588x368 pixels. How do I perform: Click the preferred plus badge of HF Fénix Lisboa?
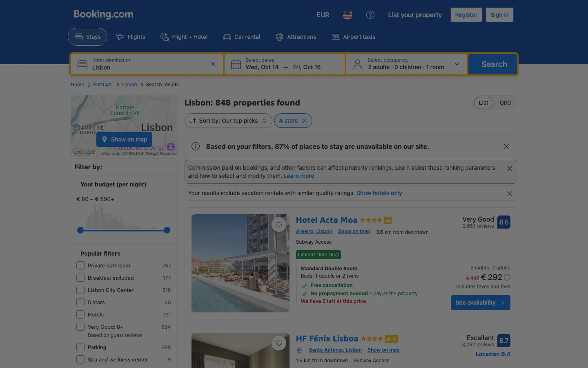pos(391,339)
